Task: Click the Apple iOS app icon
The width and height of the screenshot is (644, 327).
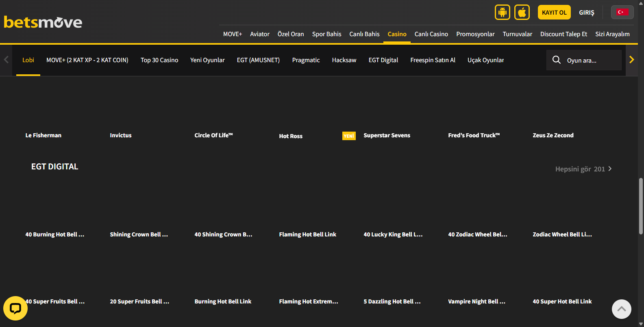Action: coord(522,12)
